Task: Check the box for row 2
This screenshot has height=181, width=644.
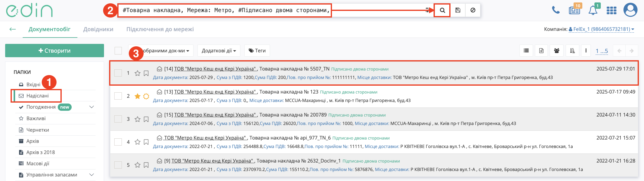Action: pos(118,96)
